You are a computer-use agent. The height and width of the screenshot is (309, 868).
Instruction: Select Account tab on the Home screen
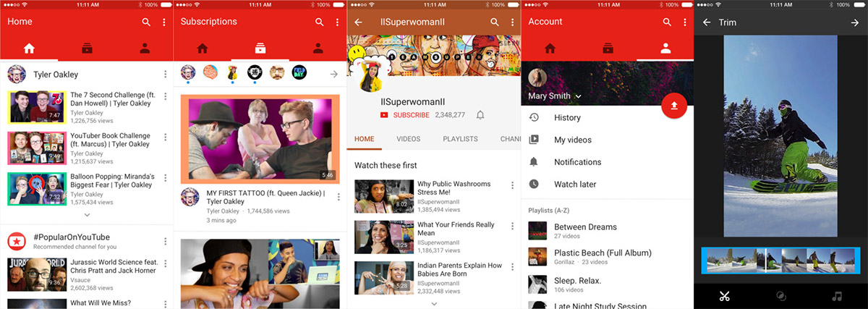coord(145,48)
